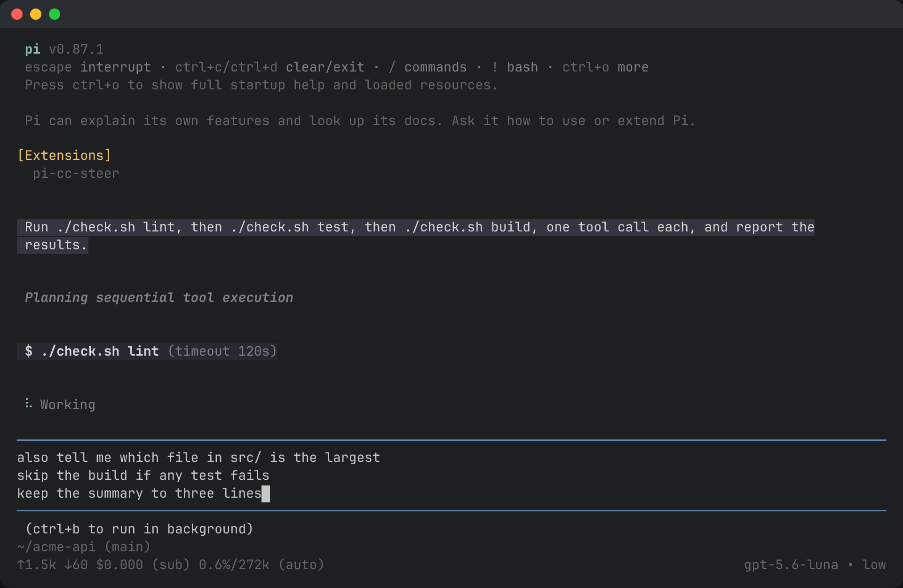903x588 pixels.
Task: Click '(ctrl+b to run in background)' hint
Action: click(x=139, y=529)
